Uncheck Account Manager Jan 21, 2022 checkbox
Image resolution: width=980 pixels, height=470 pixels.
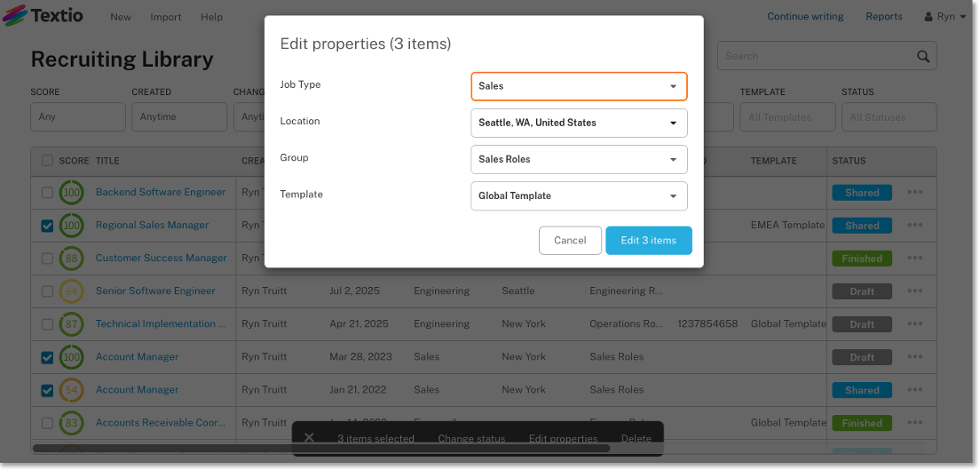point(48,390)
